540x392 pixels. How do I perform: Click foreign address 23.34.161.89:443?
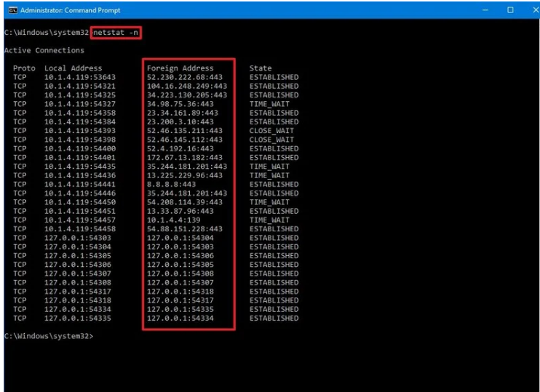pos(183,113)
